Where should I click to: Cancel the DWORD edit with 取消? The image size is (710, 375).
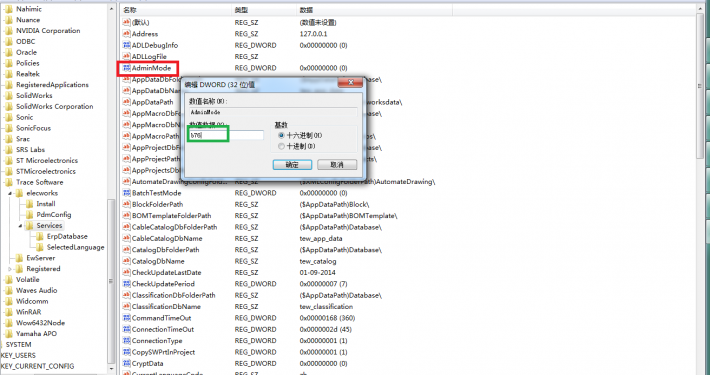pyautogui.click(x=337, y=164)
